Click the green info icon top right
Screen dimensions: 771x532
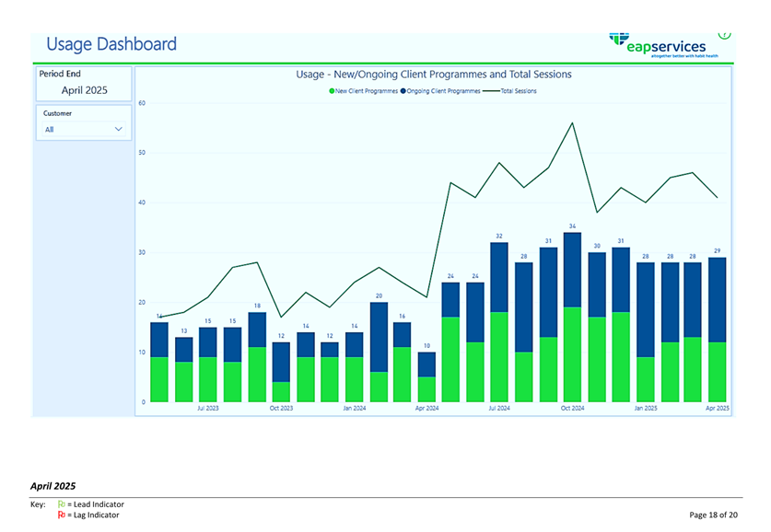[724, 35]
